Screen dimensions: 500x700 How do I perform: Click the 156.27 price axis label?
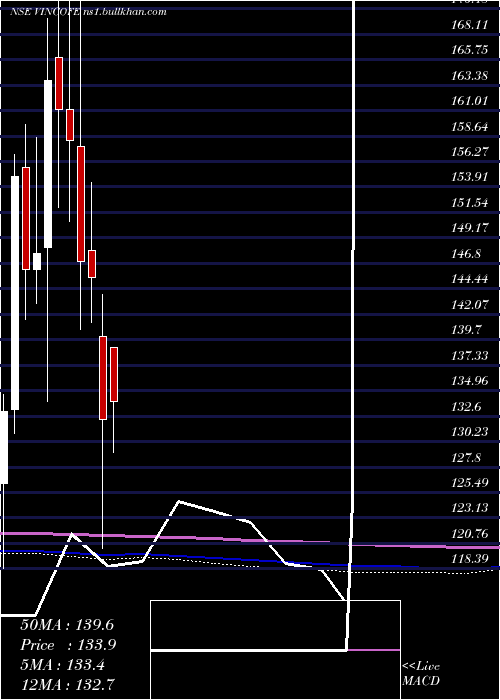pos(469,152)
